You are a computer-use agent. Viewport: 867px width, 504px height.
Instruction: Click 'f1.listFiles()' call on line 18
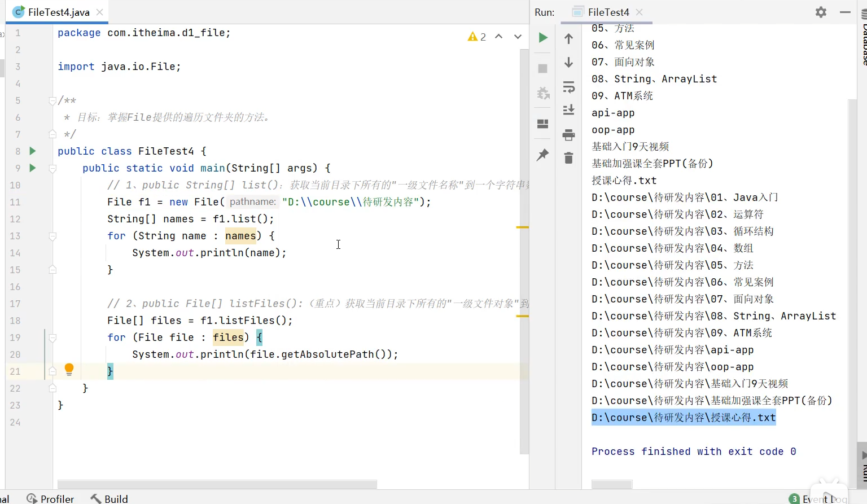(244, 321)
